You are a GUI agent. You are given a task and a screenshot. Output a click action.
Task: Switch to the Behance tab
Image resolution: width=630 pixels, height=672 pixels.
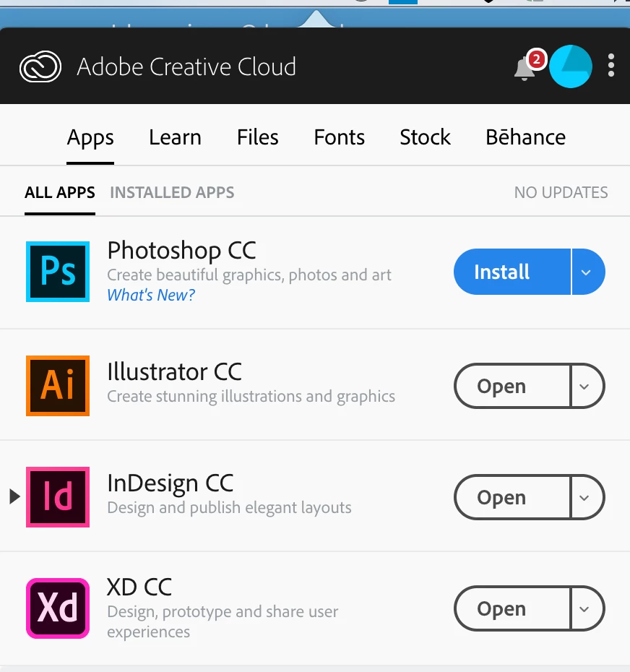pos(525,137)
